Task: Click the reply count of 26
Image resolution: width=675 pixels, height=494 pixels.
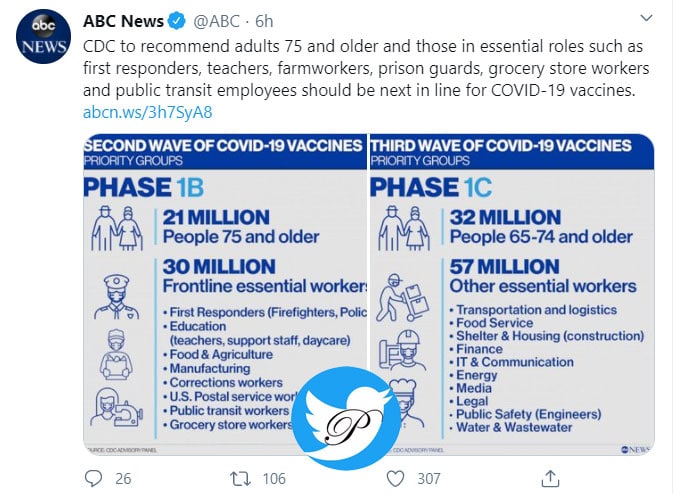Action: [123, 478]
